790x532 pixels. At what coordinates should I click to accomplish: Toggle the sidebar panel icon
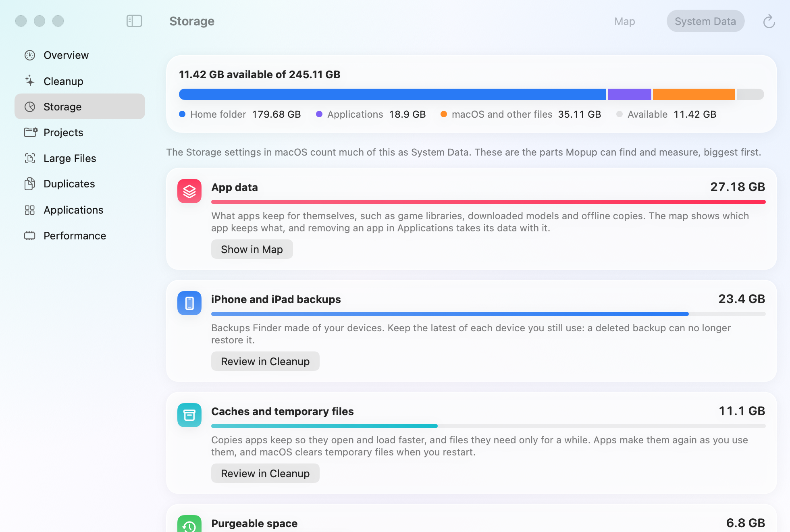tap(134, 21)
